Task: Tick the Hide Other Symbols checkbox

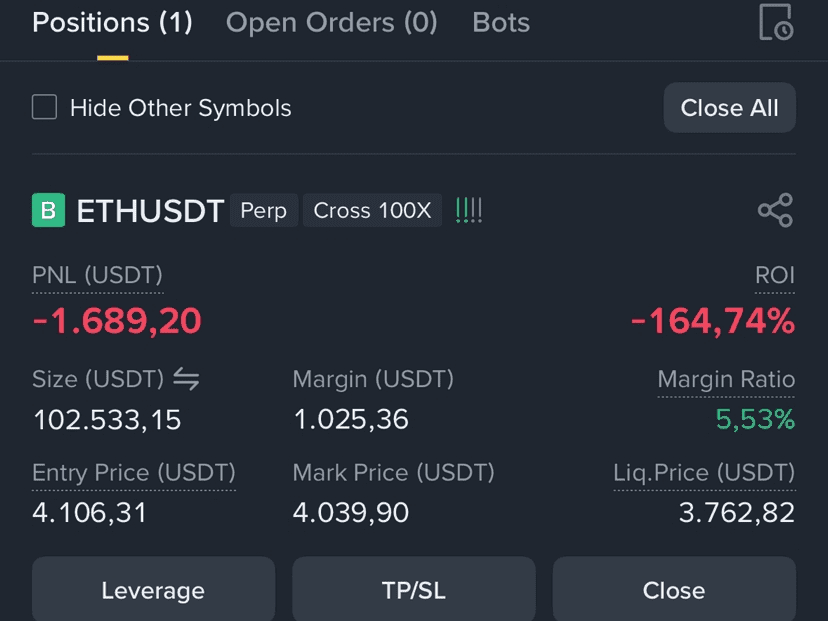Action: (44, 107)
